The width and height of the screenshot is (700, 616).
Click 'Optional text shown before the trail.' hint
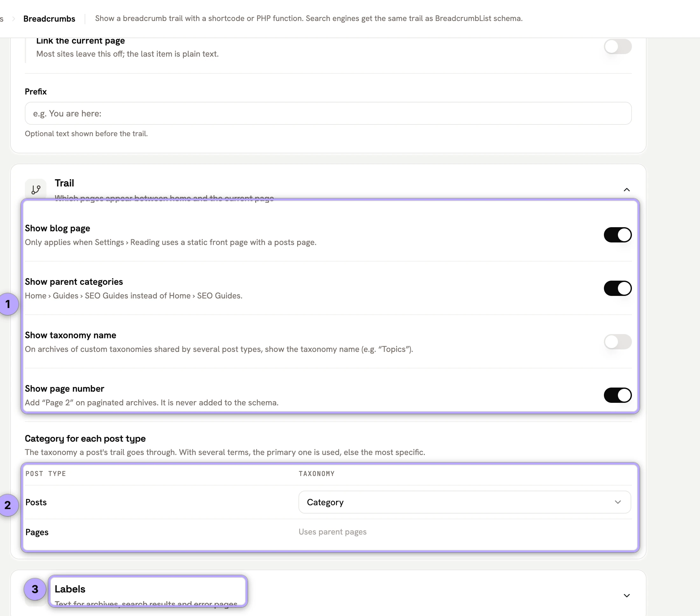click(x=86, y=134)
